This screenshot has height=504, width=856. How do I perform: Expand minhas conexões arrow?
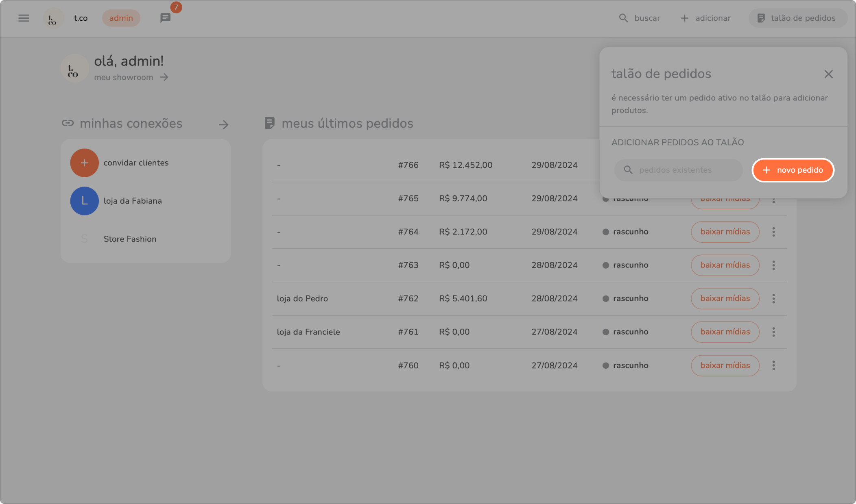(x=223, y=124)
